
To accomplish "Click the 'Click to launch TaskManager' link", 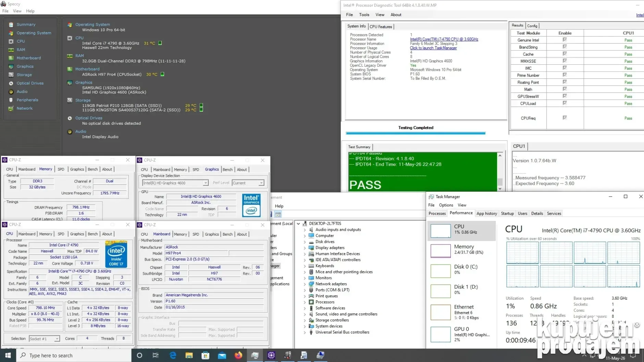I will pos(433,48).
